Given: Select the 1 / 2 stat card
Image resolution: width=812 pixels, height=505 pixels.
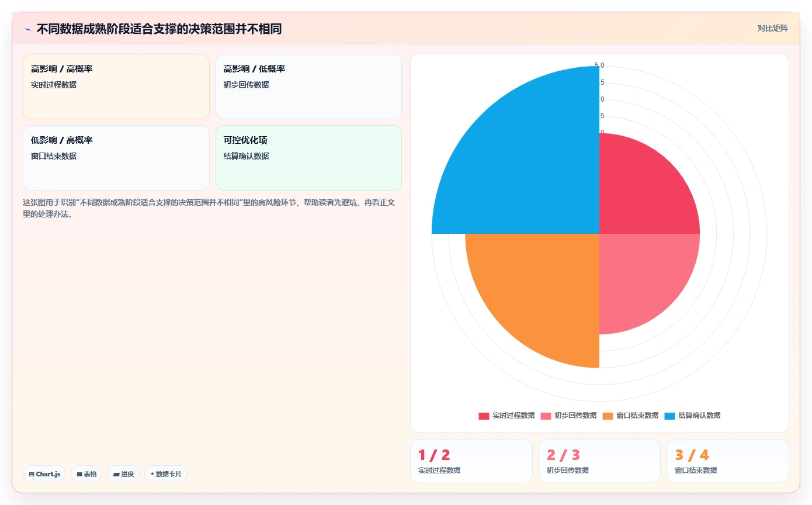Looking at the screenshot, I should click(x=471, y=461).
